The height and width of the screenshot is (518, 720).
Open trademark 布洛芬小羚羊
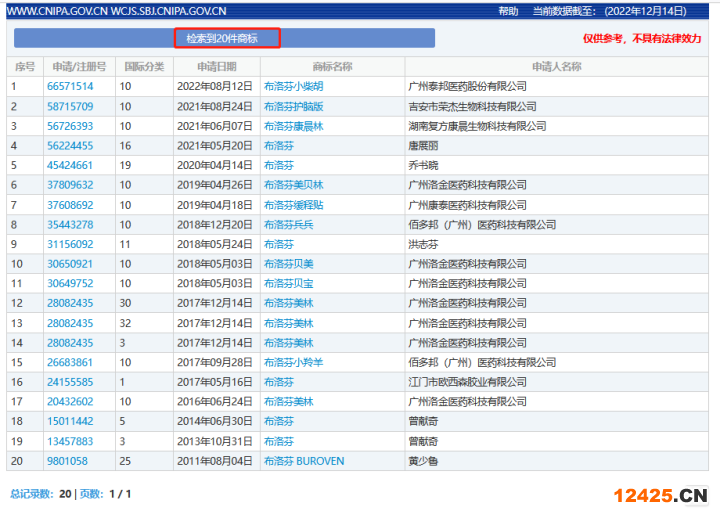coord(293,363)
